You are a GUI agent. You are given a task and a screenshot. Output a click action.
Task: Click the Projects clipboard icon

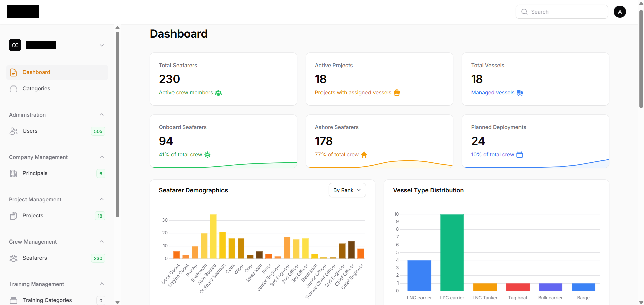coord(13,216)
